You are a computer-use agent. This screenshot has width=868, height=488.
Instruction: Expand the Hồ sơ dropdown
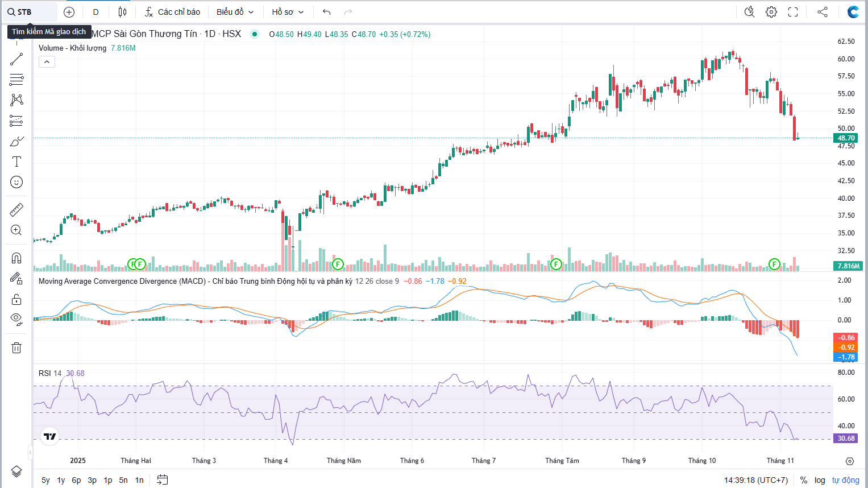pos(288,12)
